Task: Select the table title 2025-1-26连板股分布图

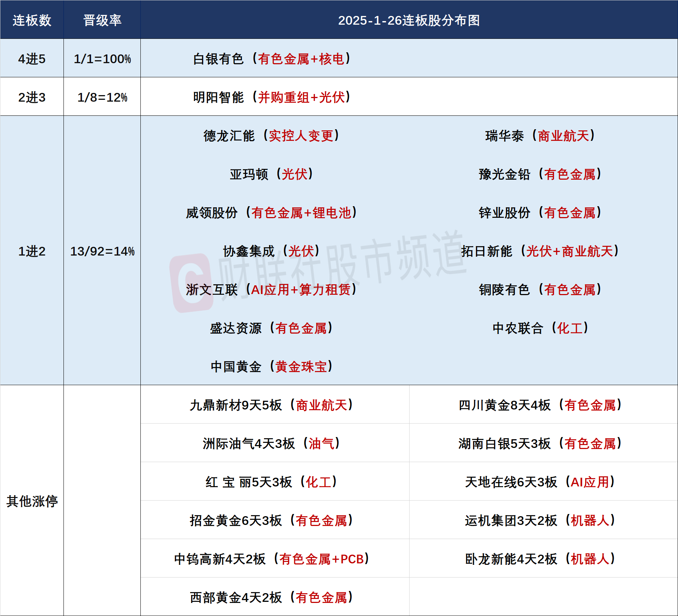Action: tap(409, 20)
